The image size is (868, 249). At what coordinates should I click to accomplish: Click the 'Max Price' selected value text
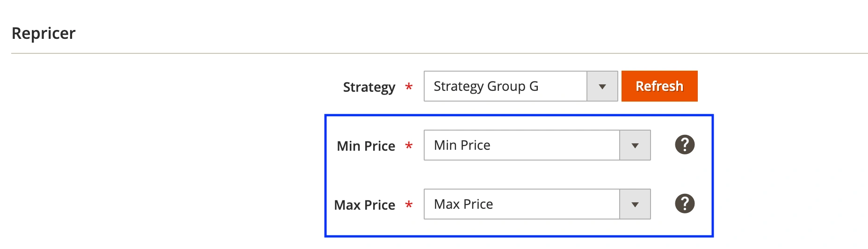pos(463,204)
